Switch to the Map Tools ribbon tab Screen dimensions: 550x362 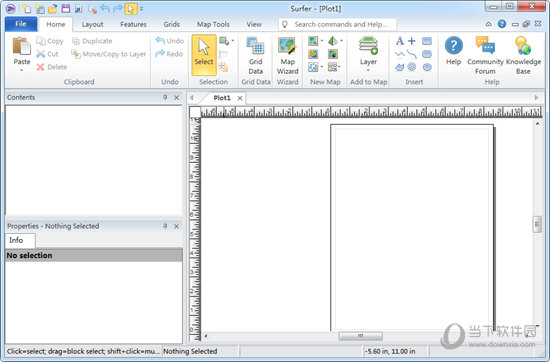(213, 24)
